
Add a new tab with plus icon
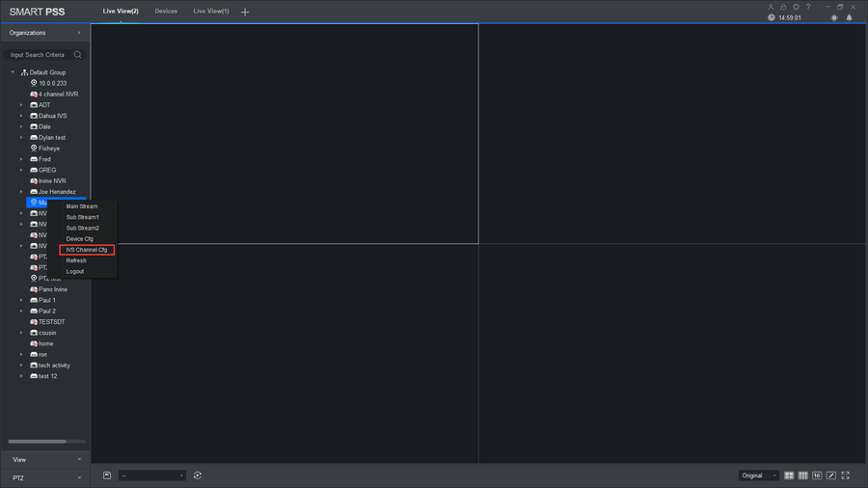pos(245,12)
